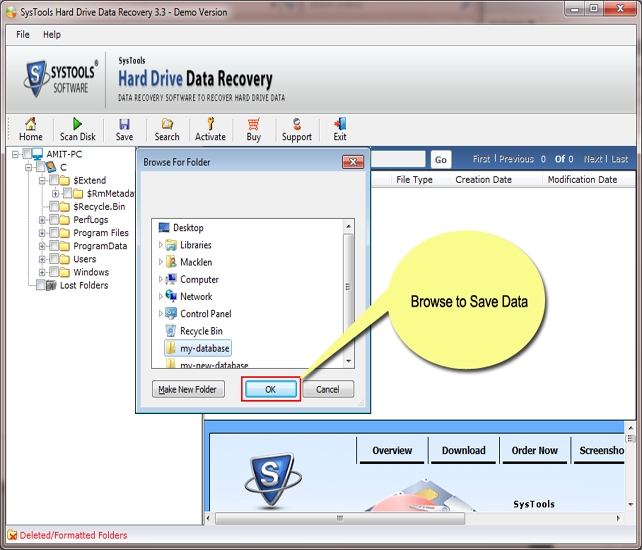The image size is (642, 550).
Task: Check the AMIT-PC checkbox
Action: [x=27, y=154]
